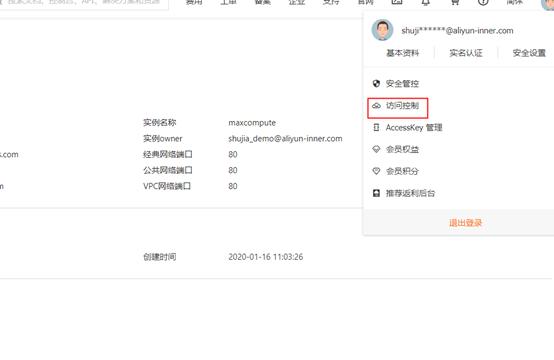The height and width of the screenshot is (360, 554).
Task: Click the cloud icon beside 访问控制
Action: point(376,105)
